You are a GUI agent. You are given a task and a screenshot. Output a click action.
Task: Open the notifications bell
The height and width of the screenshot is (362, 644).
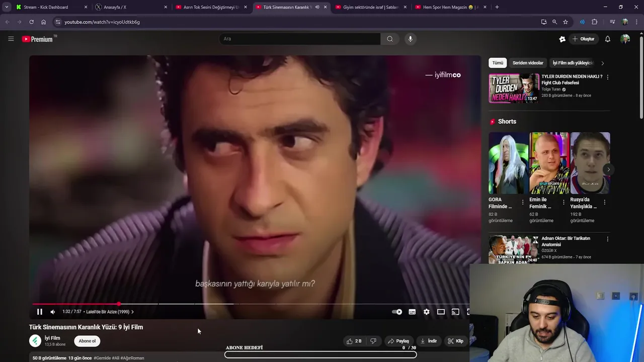607,39
